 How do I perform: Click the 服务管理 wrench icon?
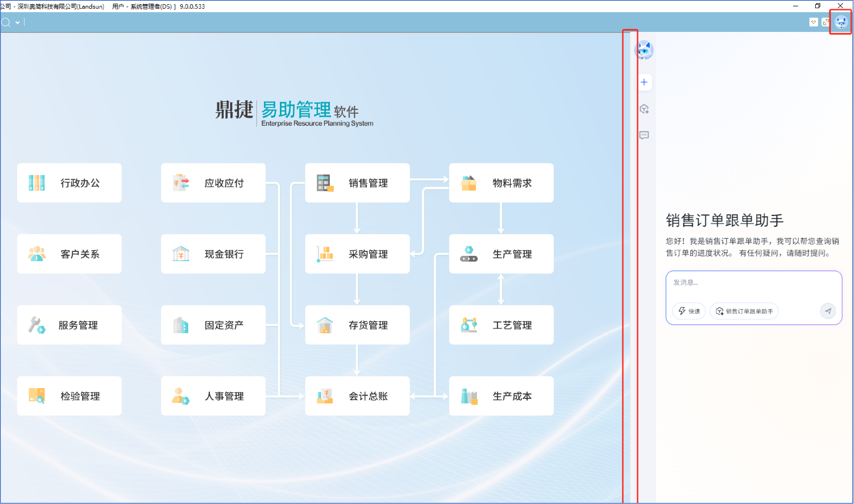click(37, 325)
